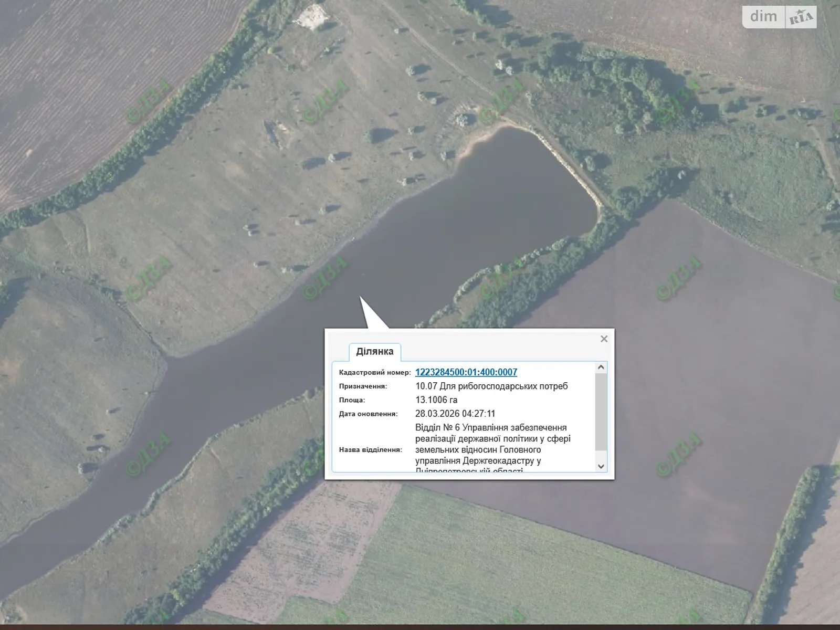Click the popup scroll down arrow
Viewport: 840px width, 630px height.
point(601,466)
